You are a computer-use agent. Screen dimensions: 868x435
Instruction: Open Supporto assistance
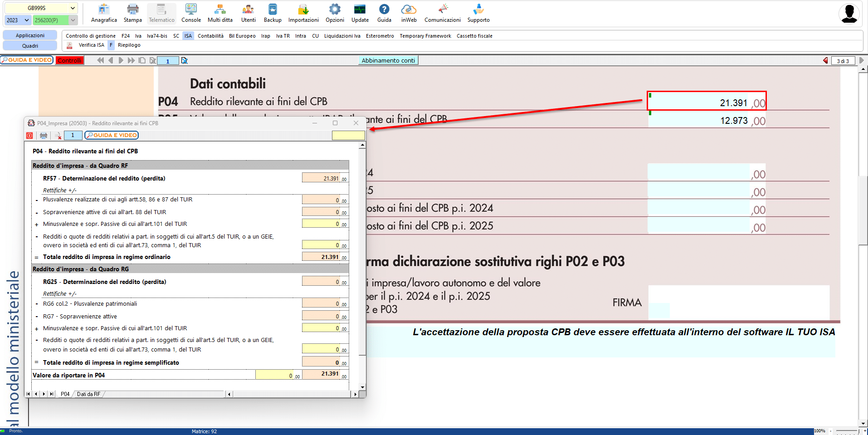[478, 14]
